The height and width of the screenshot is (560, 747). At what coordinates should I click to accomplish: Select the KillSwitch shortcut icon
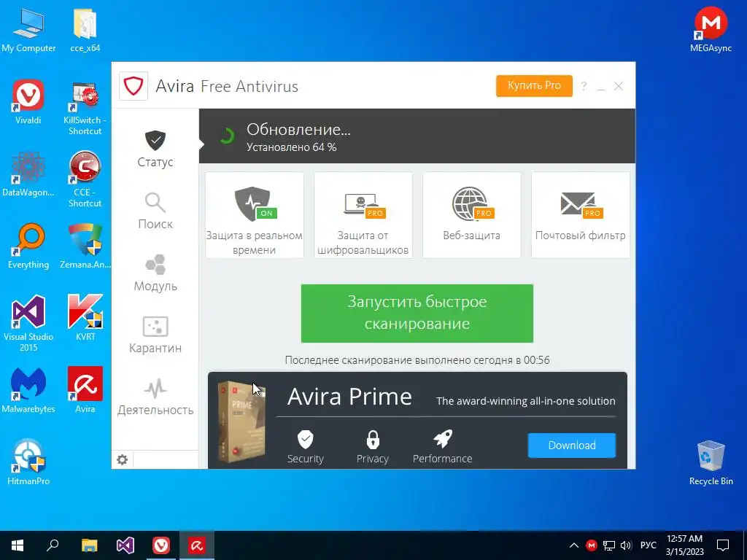click(85, 108)
